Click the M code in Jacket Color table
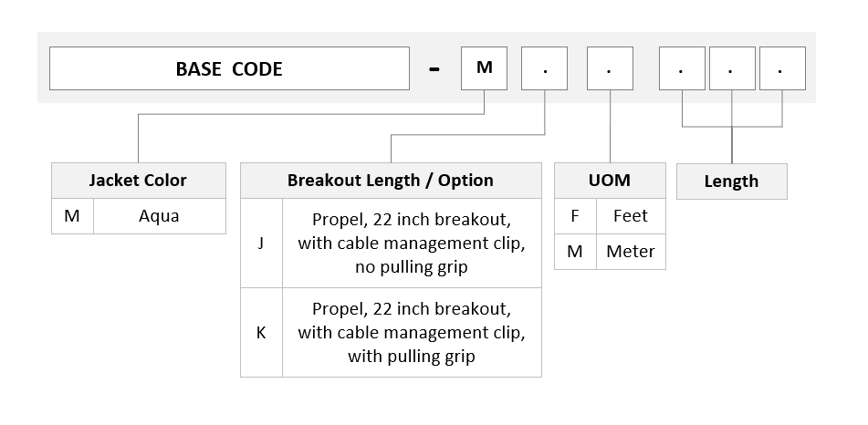Viewport: 868px width, 425px height. (x=72, y=216)
